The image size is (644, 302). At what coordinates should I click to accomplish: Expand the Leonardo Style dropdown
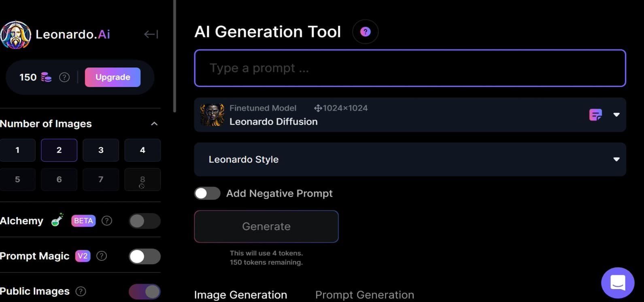tap(410, 160)
